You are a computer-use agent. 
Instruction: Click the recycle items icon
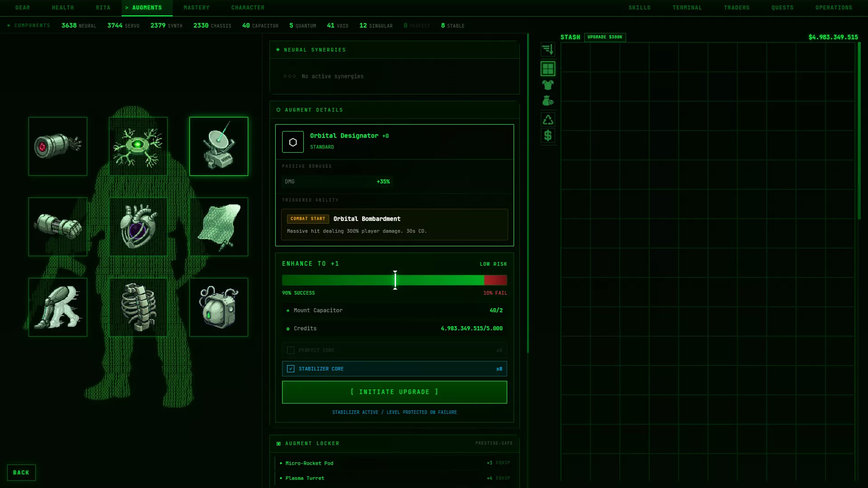[548, 120]
